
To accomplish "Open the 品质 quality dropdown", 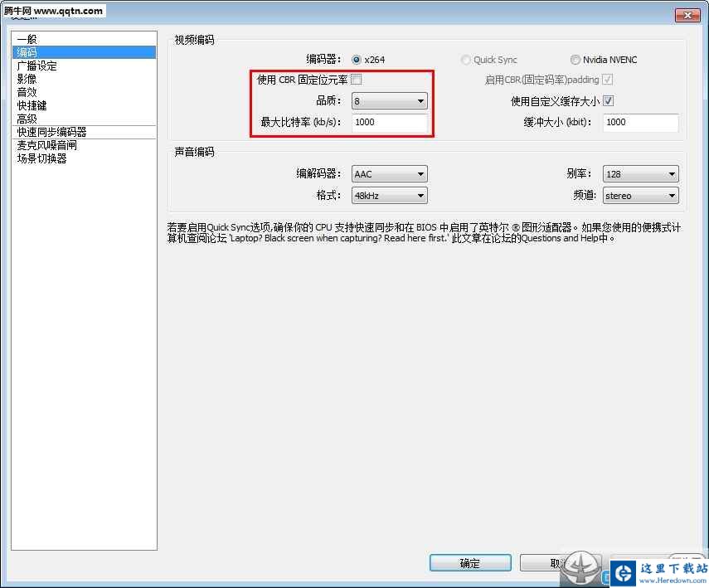I will point(389,101).
